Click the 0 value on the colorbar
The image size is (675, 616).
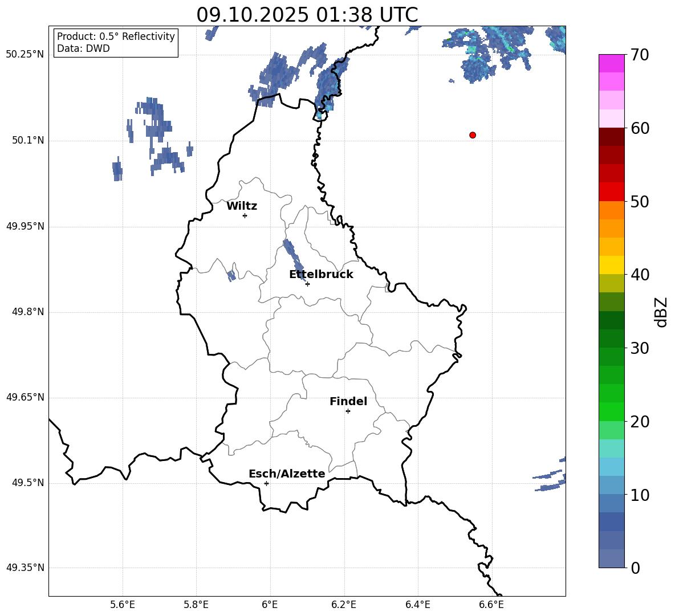(x=635, y=568)
